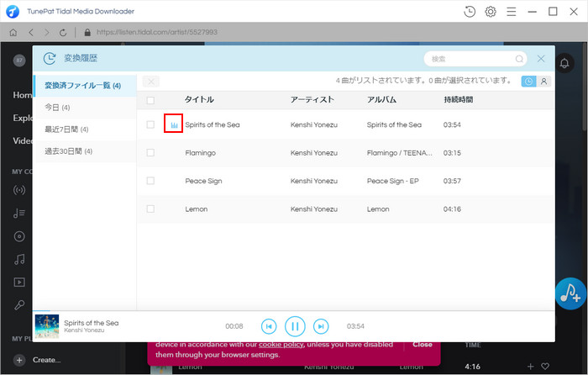This screenshot has height=375, width=588.
Task: Click the タイトル column header
Action: (199, 99)
